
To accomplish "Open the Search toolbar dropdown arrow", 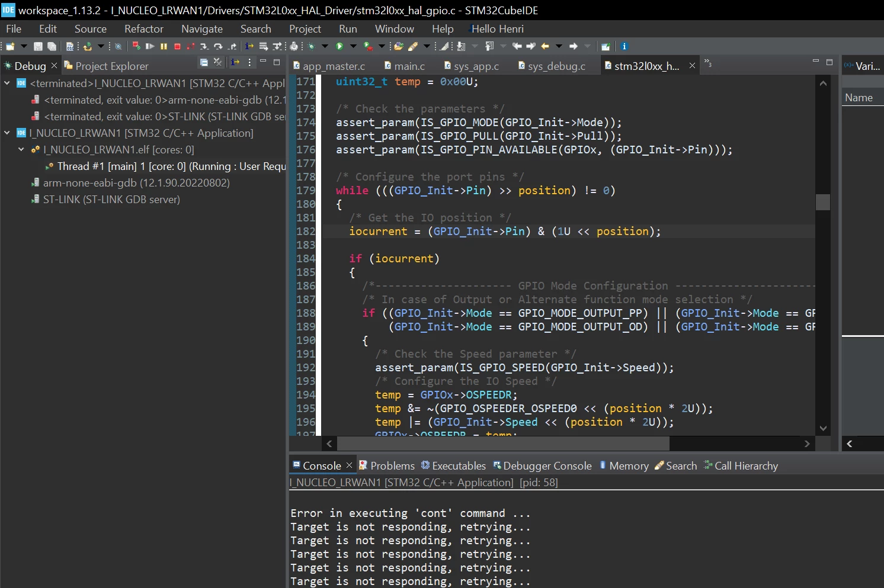I will click(x=427, y=46).
